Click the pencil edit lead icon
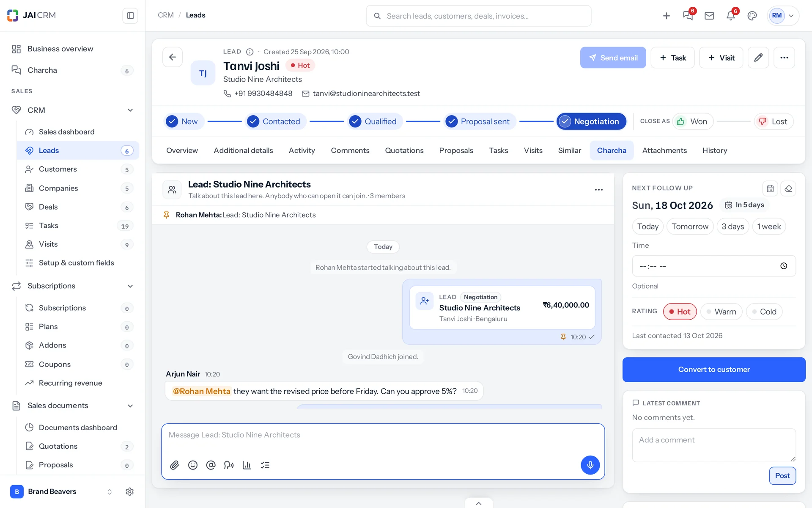812x508 pixels. (x=758, y=58)
